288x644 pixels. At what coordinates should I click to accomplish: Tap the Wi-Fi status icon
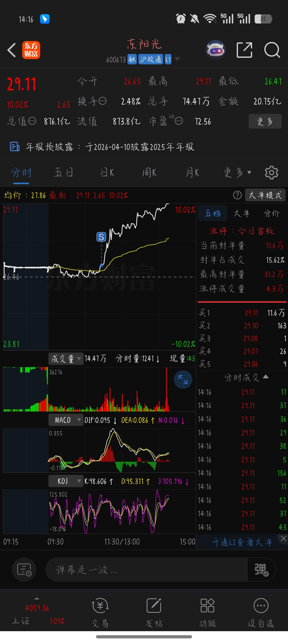click(x=210, y=19)
